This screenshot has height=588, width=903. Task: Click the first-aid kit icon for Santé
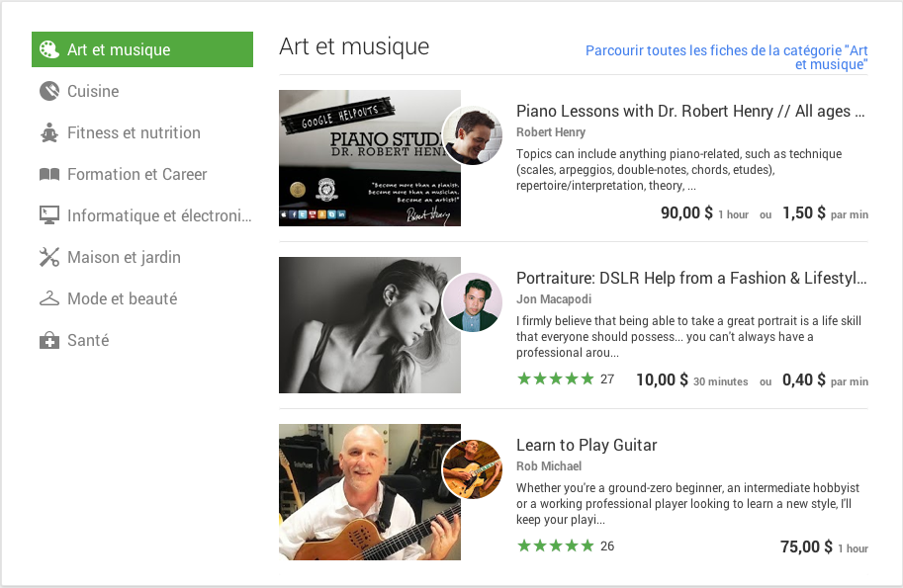point(48,340)
